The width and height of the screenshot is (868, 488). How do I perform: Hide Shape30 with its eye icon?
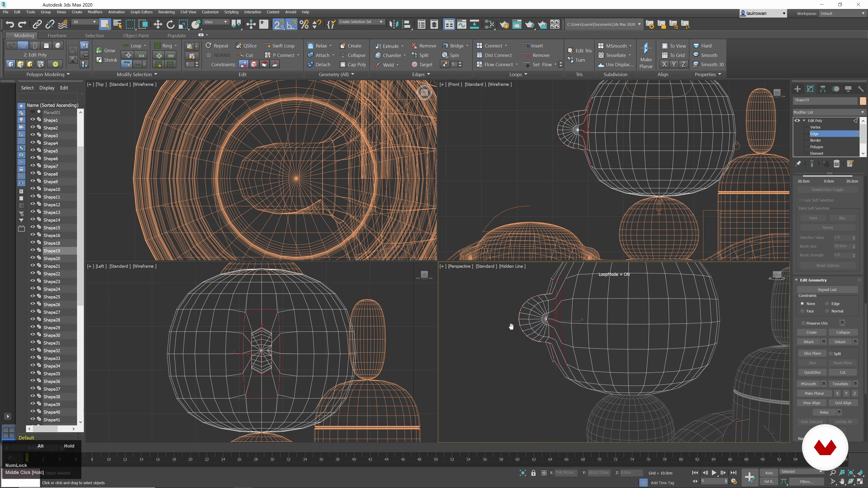point(33,335)
